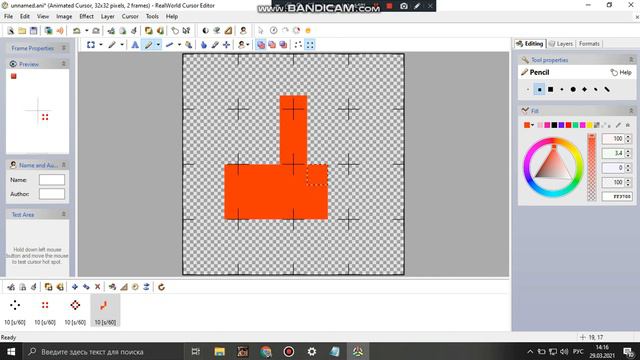Select the rectangle selection tool
This screenshot has width=640, height=360.
click(x=91, y=45)
